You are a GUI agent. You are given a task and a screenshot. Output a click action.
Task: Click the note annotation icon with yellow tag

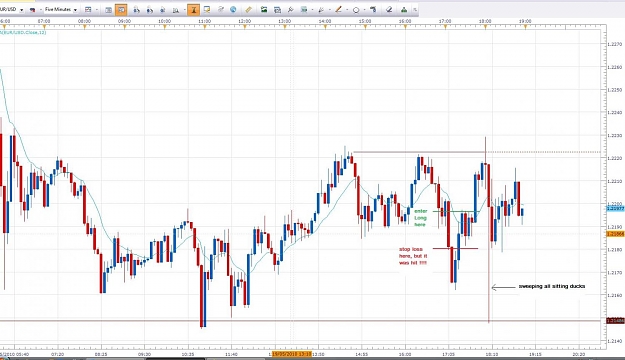pyautogui.click(x=207, y=10)
